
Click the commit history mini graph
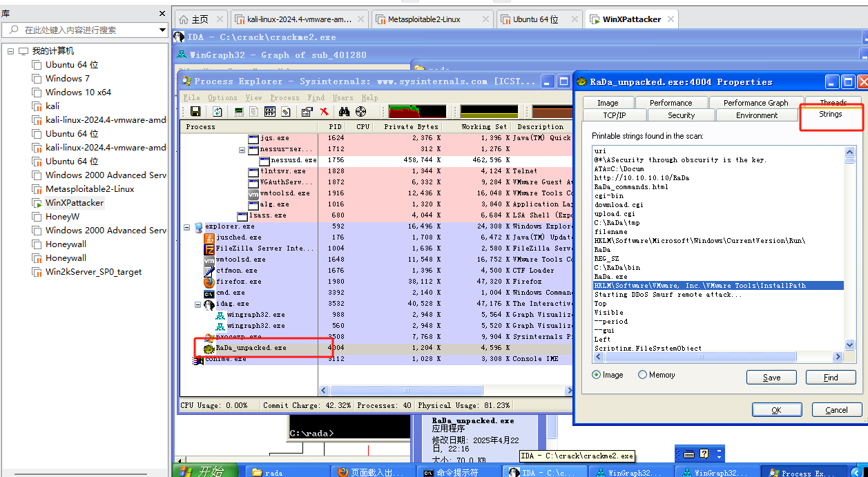point(489,111)
